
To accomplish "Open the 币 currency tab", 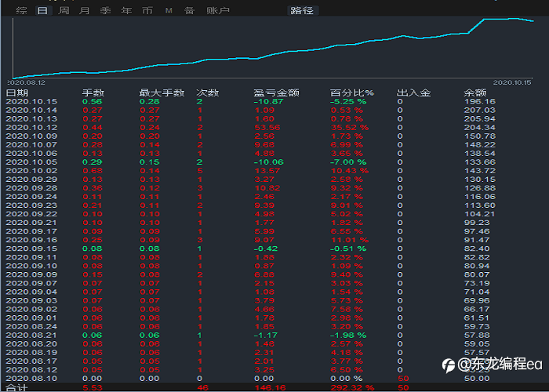I will pos(147,10).
